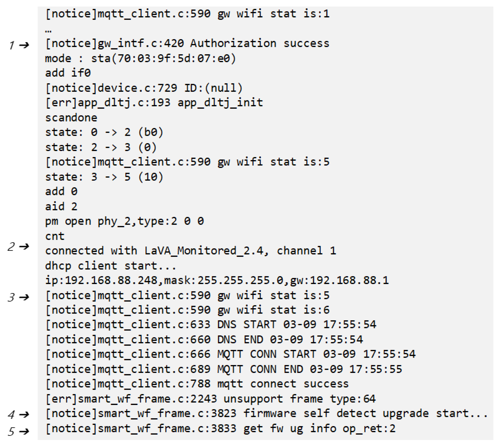Click arrow marker 4 beside firmware upgrade start

24,414
